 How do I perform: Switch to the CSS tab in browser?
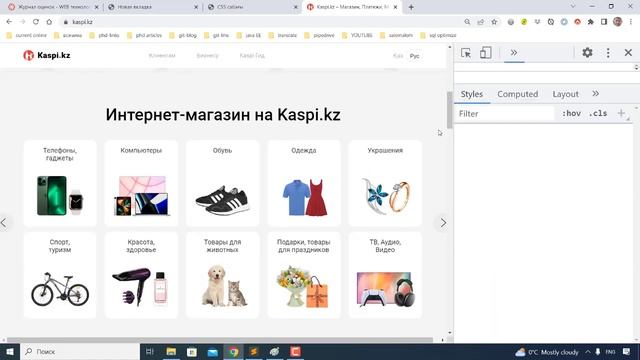click(x=252, y=7)
